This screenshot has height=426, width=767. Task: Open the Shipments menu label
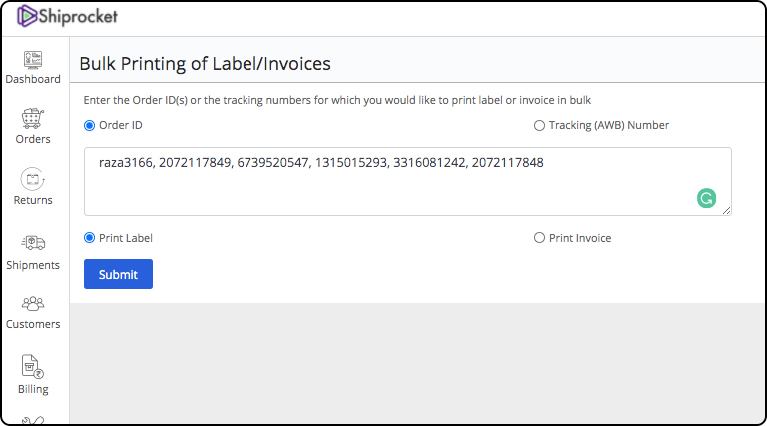pos(33,265)
